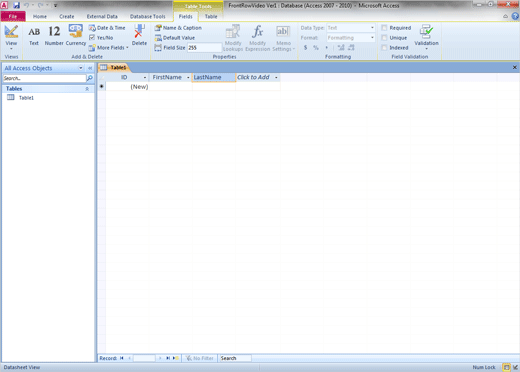This screenshot has height=372, width=520.
Task: Select the Fields ribbon tab
Action: [x=186, y=16]
